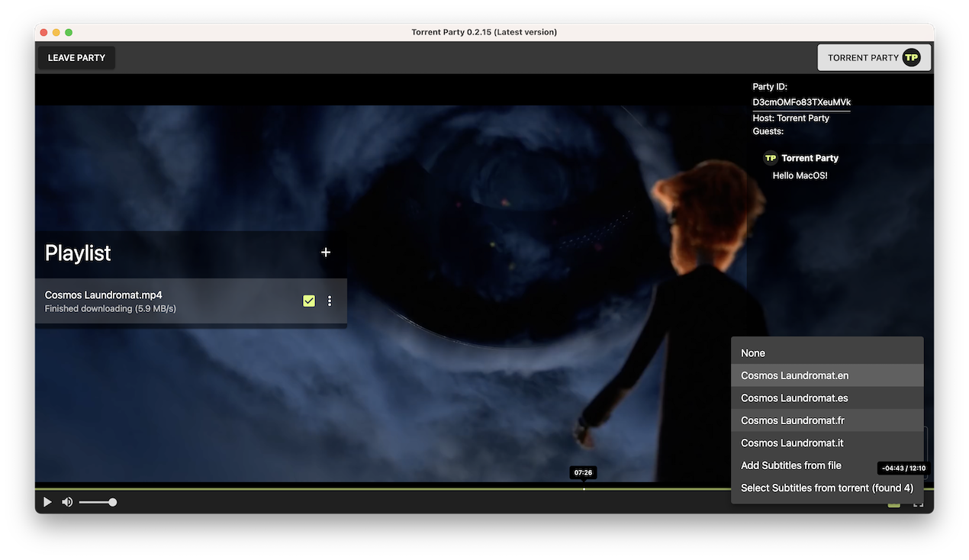Open more options for Cosmos Laundromat.mp4

330,301
